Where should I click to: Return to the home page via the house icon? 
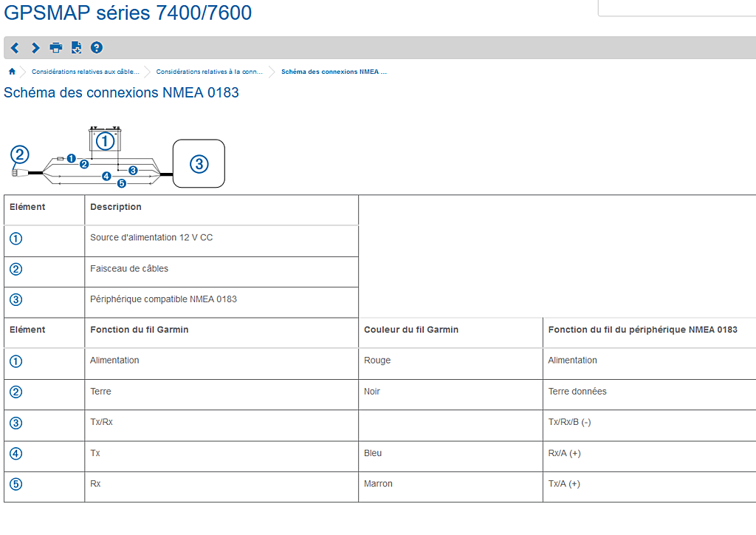(x=12, y=72)
